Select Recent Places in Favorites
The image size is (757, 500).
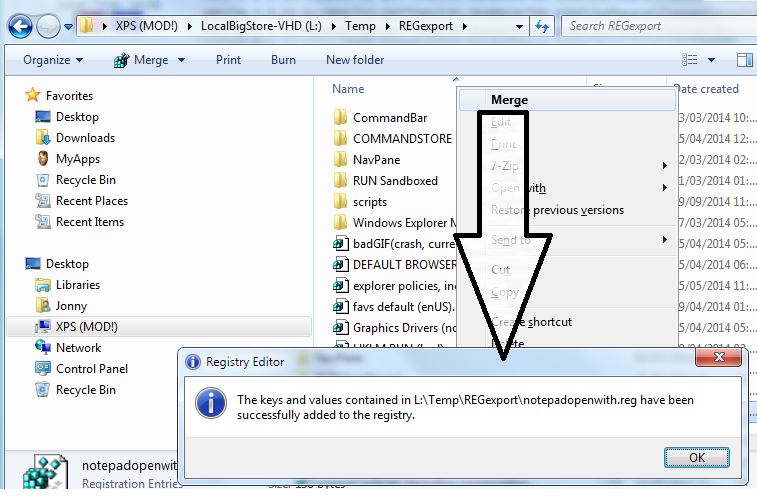click(x=82, y=201)
